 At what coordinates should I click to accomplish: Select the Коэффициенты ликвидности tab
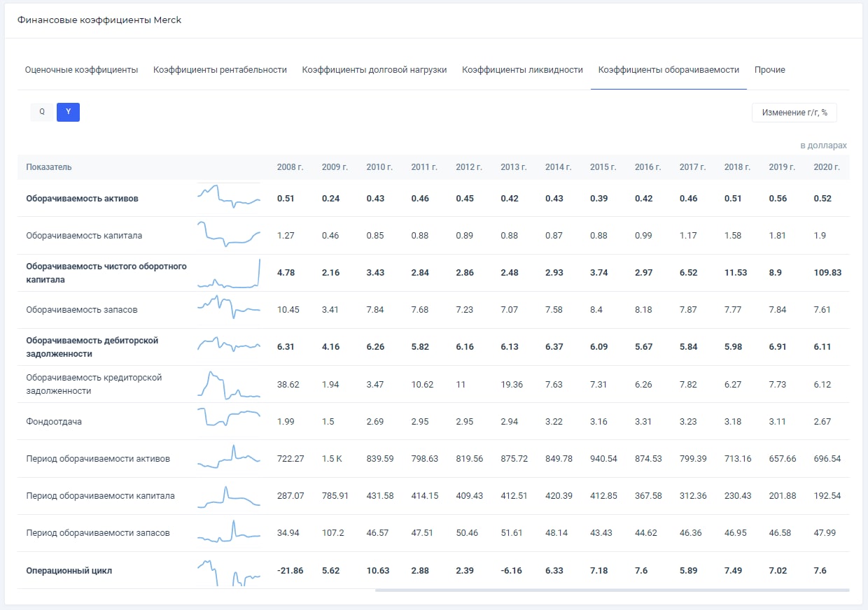pos(522,70)
